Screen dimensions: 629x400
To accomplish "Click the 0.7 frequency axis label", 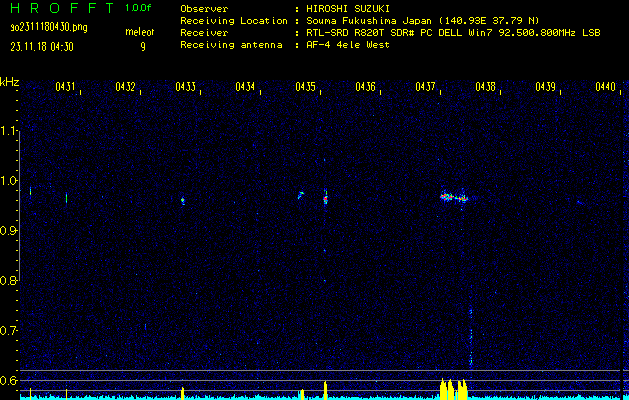I will (9, 330).
